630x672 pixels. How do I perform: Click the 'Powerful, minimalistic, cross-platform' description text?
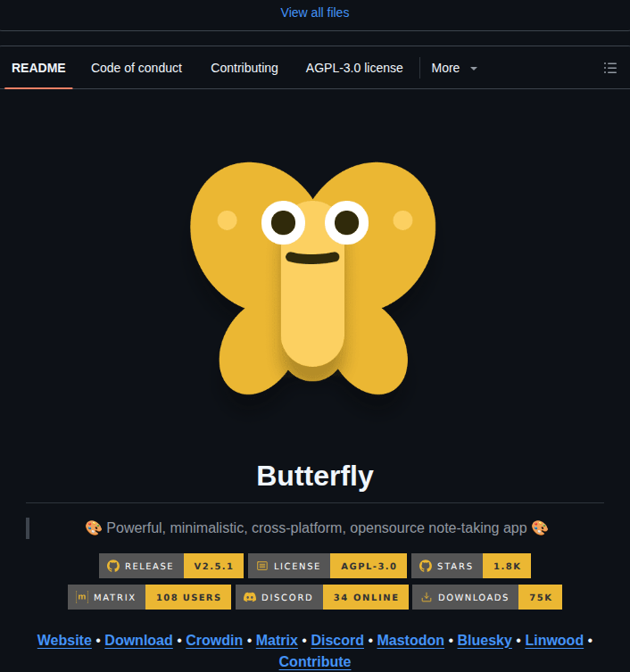coord(316,528)
